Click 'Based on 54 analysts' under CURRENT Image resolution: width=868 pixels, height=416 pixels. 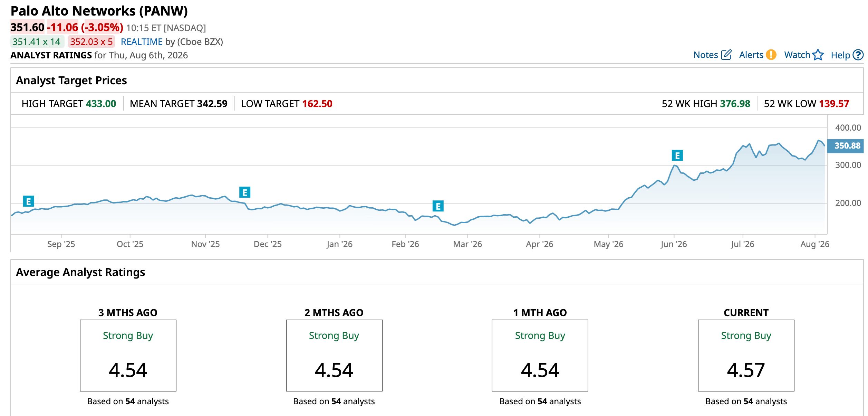(x=746, y=401)
